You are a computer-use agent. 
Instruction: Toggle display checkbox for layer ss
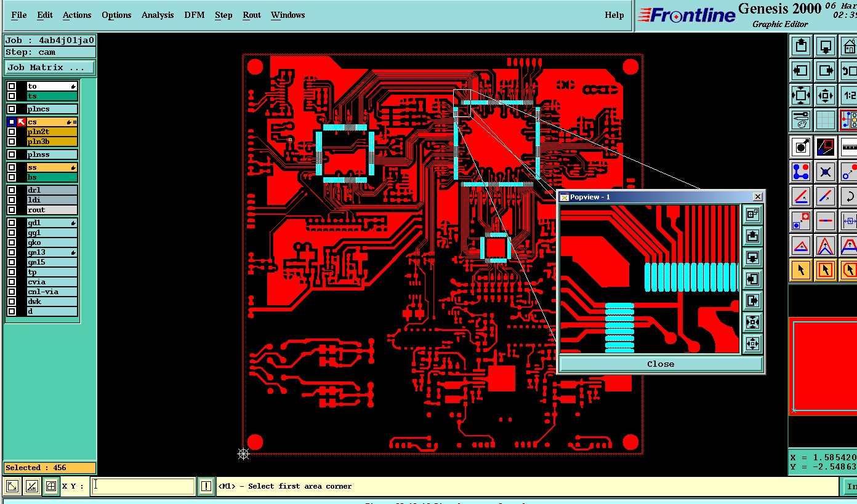[x=12, y=167]
